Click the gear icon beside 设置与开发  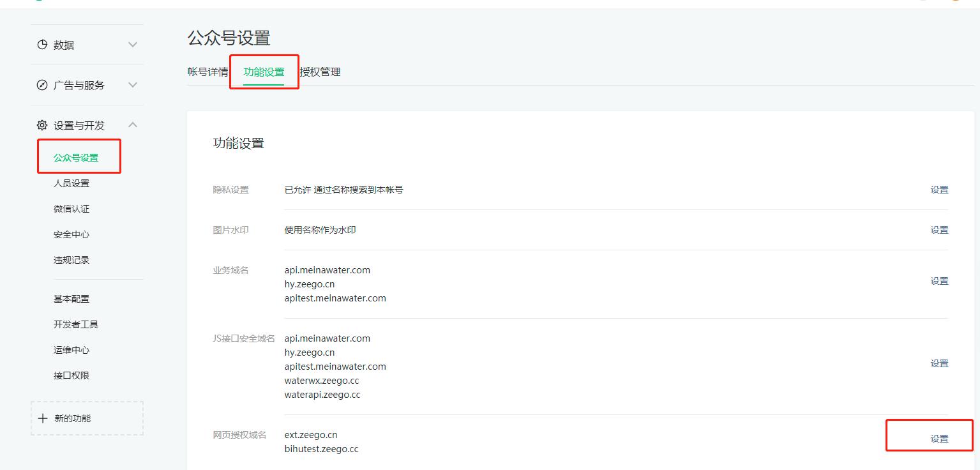point(42,125)
